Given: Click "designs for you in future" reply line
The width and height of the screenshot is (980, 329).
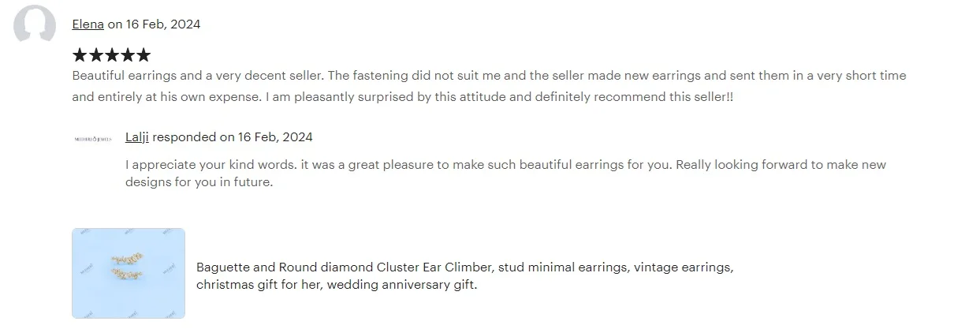Looking at the screenshot, I should click(199, 182).
